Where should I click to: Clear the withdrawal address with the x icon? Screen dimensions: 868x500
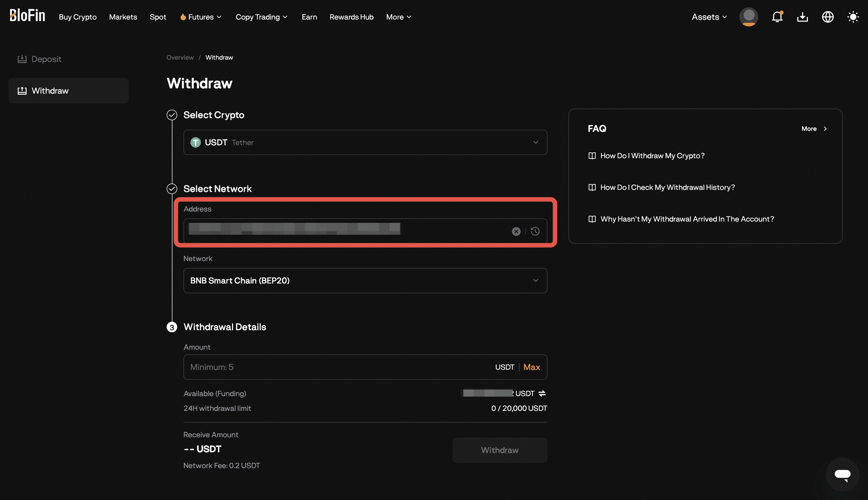pyautogui.click(x=516, y=231)
